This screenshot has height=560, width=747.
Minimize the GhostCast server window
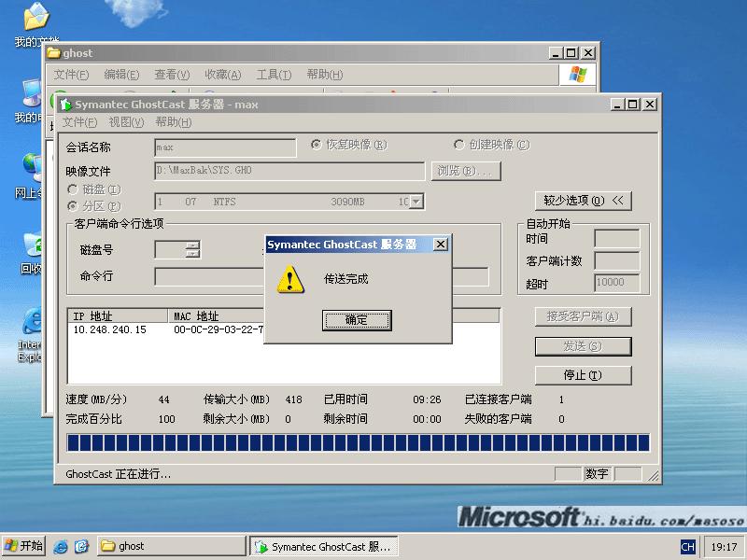(617, 105)
